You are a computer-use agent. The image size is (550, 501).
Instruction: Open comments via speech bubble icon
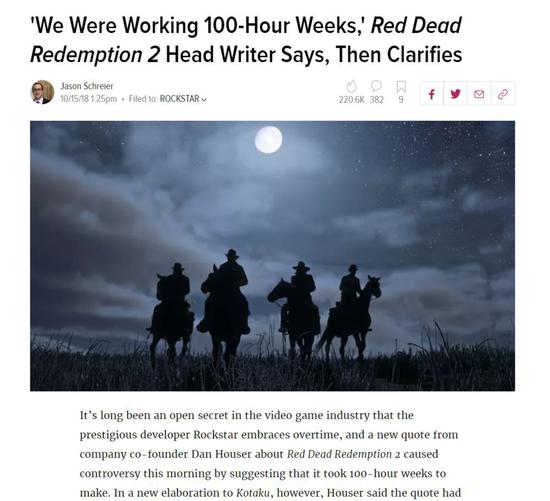click(x=376, y=86)
